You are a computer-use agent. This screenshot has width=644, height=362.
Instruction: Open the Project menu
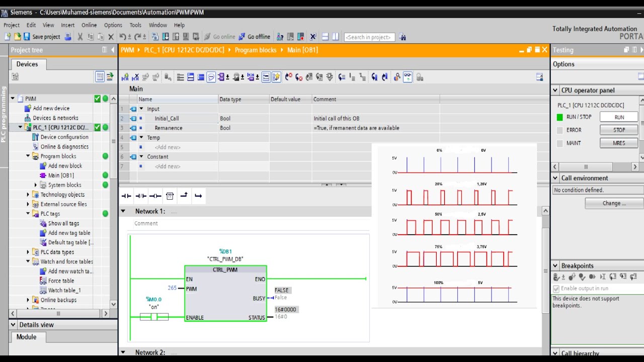12,25
